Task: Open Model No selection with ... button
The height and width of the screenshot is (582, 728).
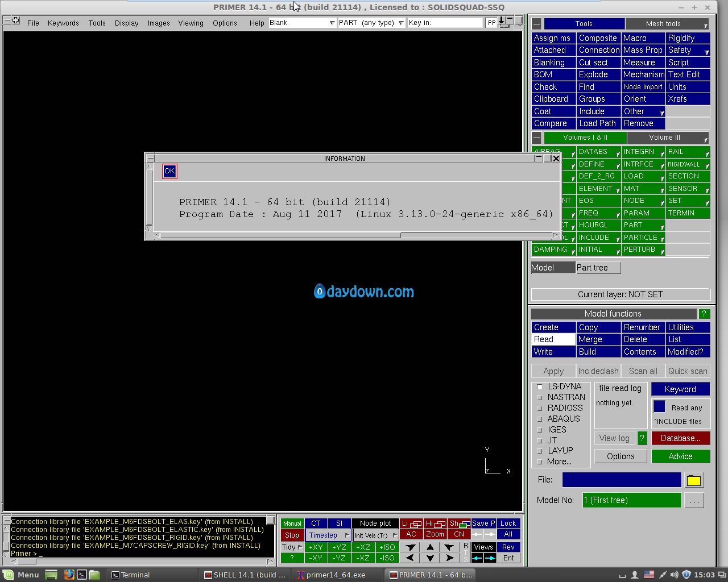Action: click(693, 500)
